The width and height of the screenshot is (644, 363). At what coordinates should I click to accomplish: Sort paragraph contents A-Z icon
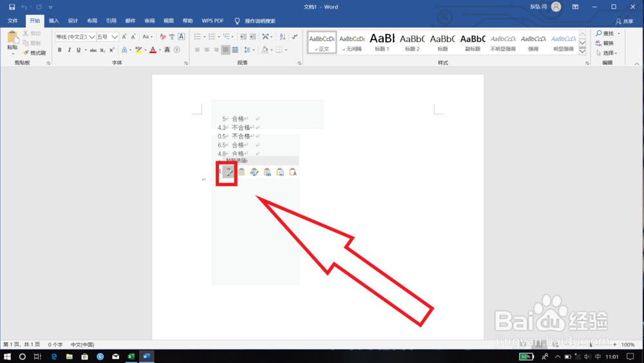[283, 37]
